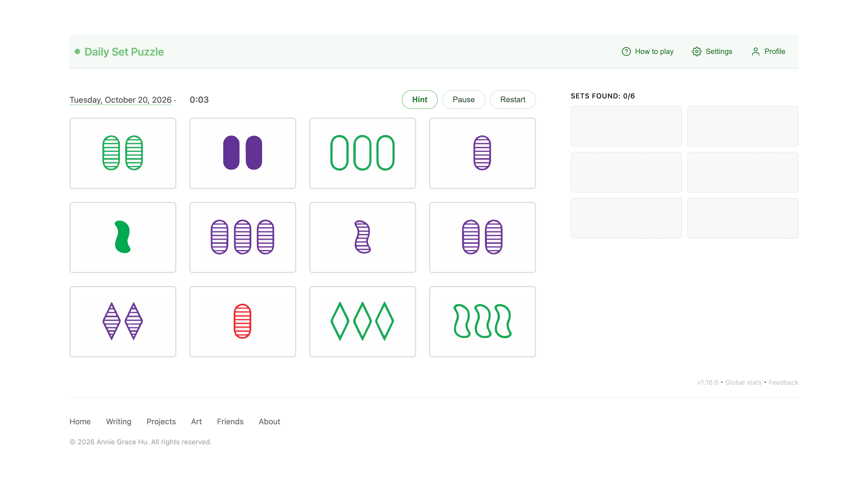This screenshot has height=488, width=868.
Task: Select the solid green squiggle card
Action: pos(123,237)
